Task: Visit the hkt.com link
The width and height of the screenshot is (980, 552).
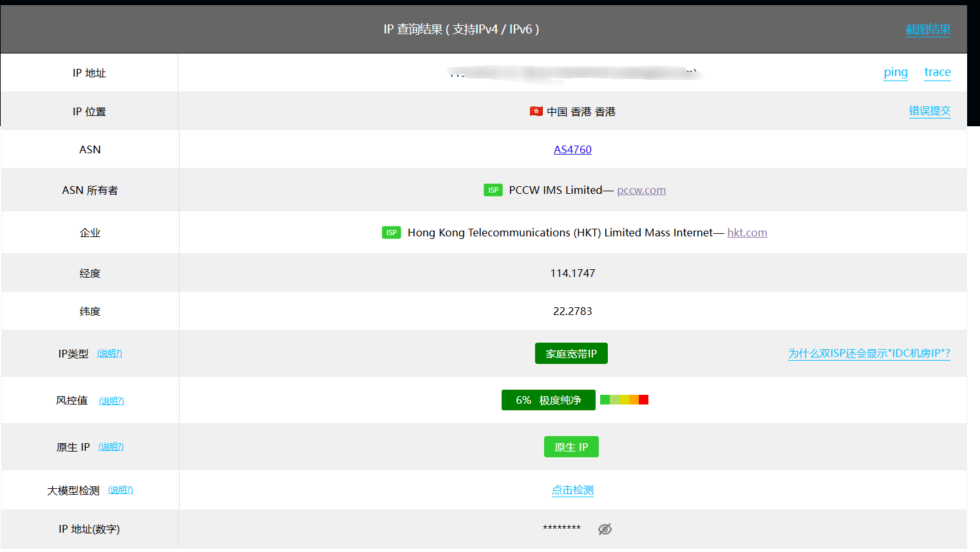Action: click(x=747, y=233)
